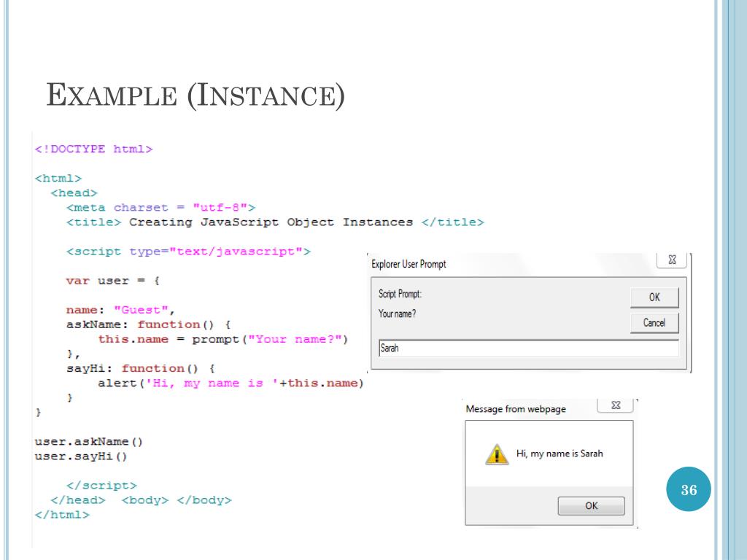Click the 'Your name?' prompt label text

tap(397, 314)
